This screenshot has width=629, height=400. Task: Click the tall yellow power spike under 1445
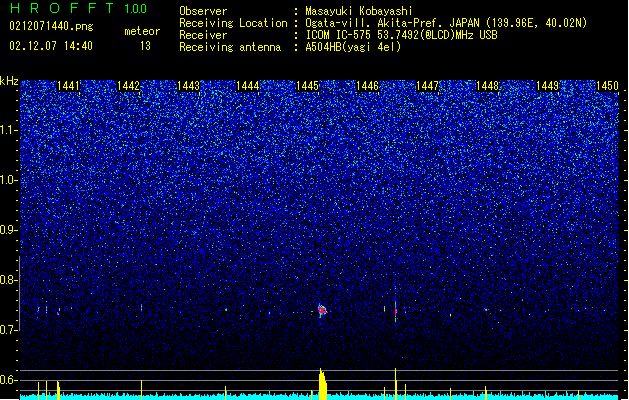point(323,384)
